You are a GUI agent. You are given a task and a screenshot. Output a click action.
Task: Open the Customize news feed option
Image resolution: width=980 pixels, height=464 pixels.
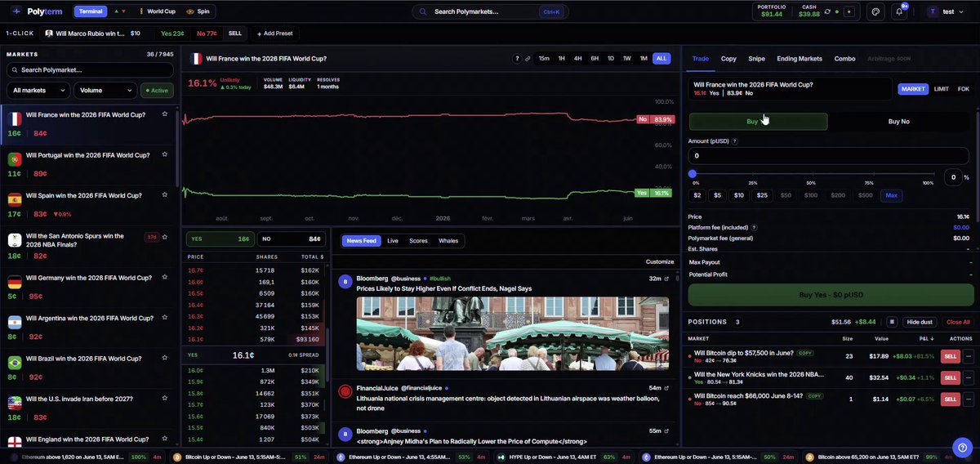660,261
